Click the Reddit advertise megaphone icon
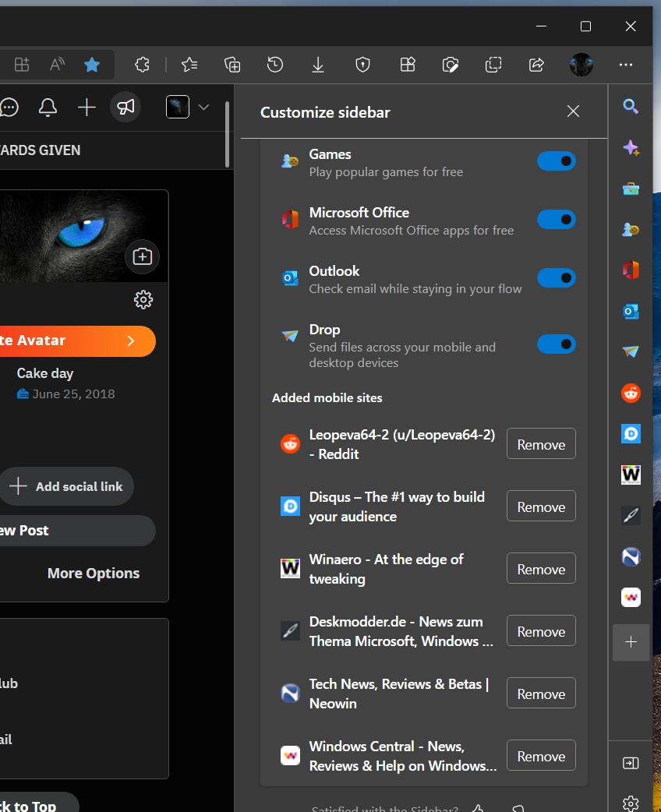The height and width of the screenshot is (812, 661). [125, 108]
